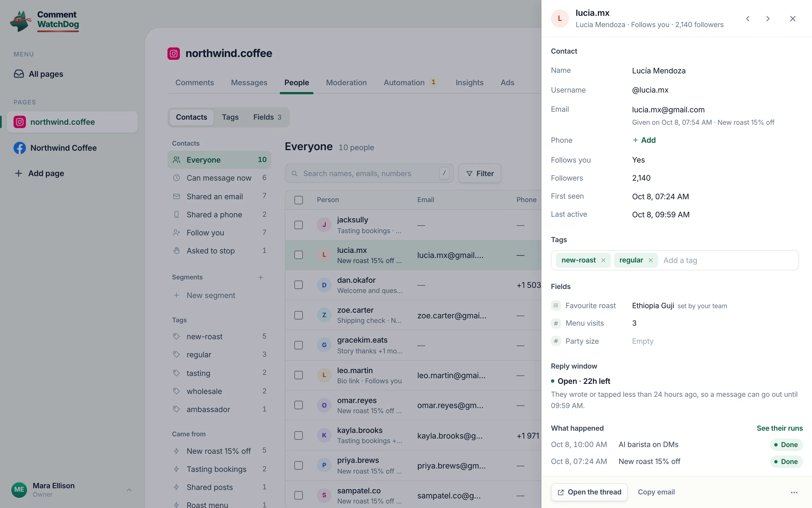Check the zoe.carter row checkbox
Screen dimensions: 812x508
(x=298, y=315)
